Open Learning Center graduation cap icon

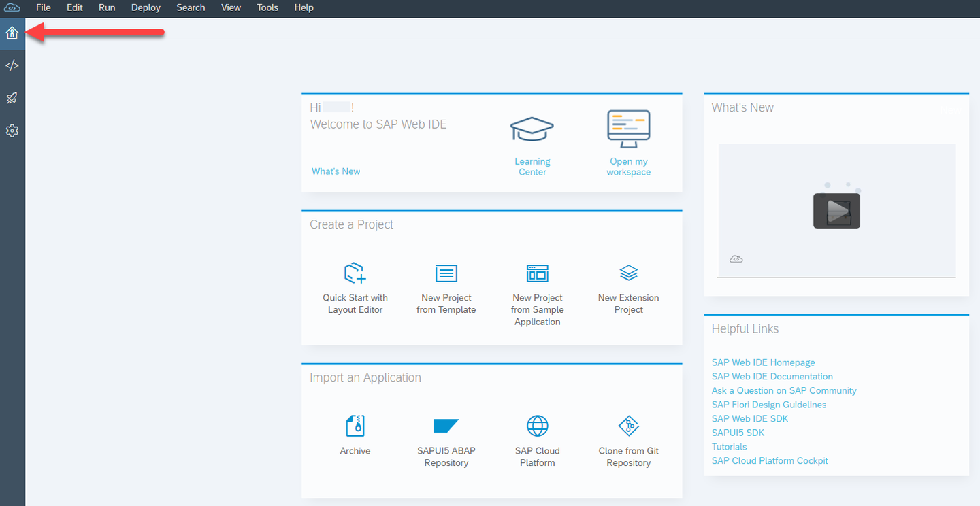(x=532, y=129)
